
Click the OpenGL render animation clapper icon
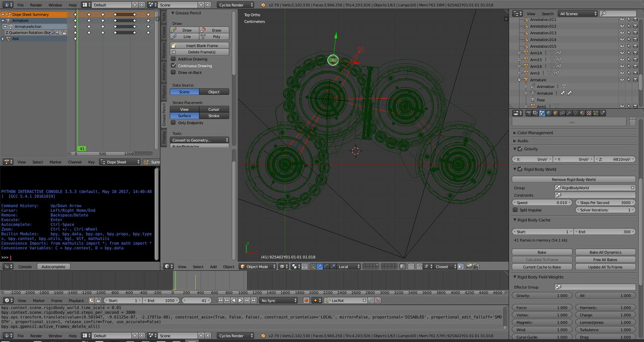tap(475, 267)
